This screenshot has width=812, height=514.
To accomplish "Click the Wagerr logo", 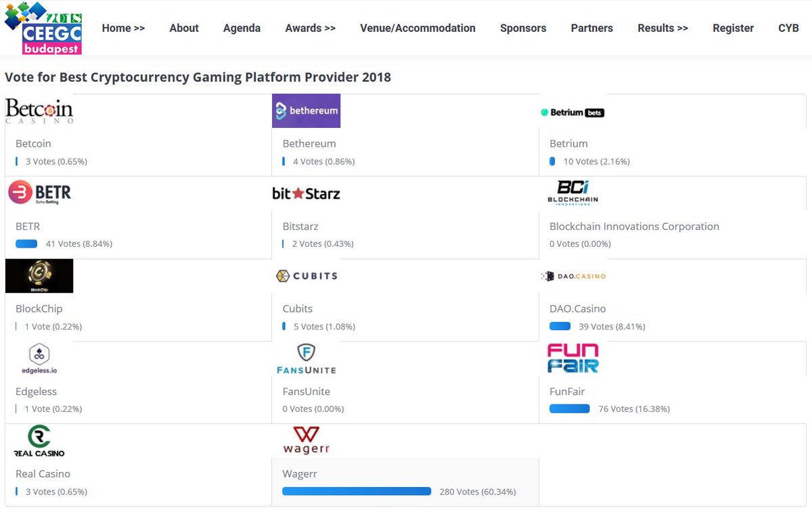I will point(306,440).
